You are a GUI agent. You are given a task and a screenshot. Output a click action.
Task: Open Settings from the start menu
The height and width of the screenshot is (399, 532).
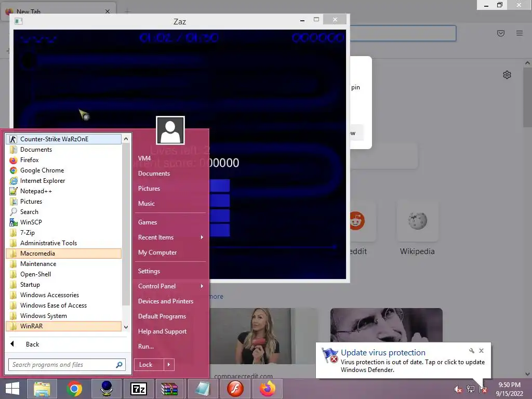pos(170,271)
